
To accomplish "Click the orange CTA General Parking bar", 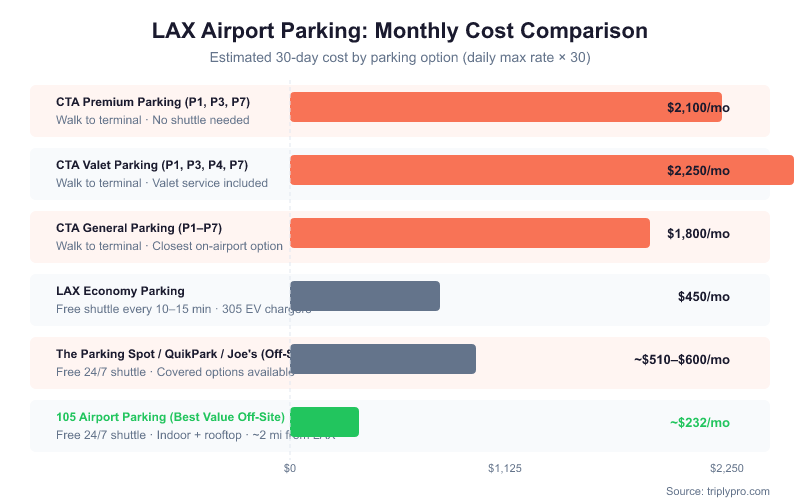I will coord(470,233).
